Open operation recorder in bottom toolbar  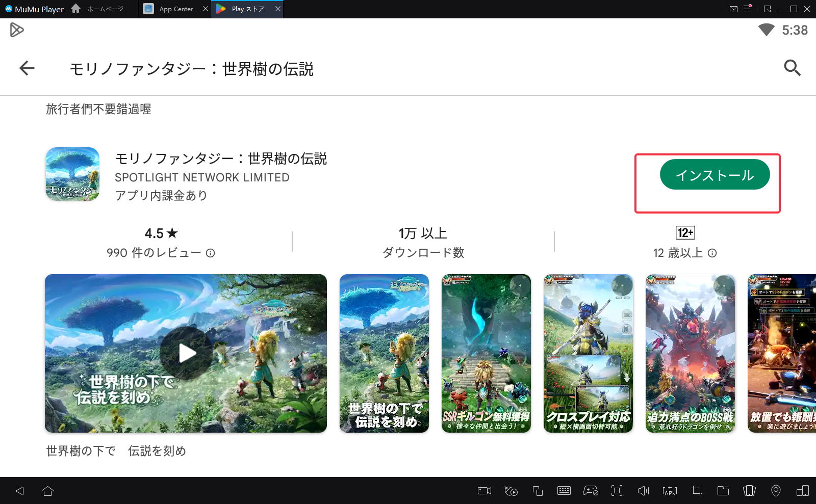(511, 491)
